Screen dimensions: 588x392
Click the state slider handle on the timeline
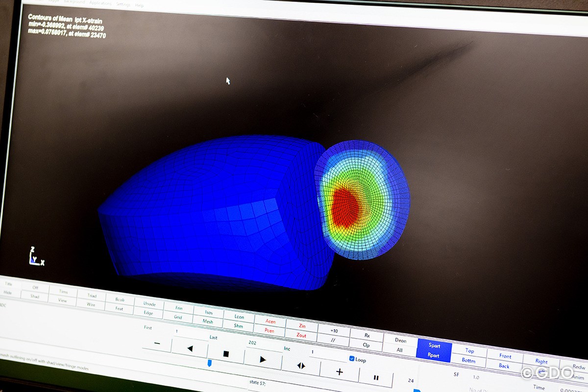pyautogui.click(x=210, y=363)
